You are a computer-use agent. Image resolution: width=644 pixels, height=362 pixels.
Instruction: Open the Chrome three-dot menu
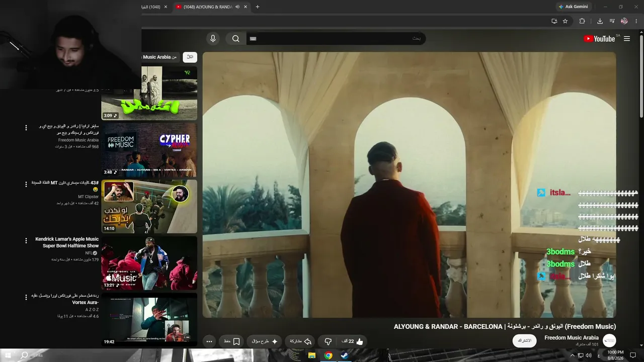click(x=636, y=21)
